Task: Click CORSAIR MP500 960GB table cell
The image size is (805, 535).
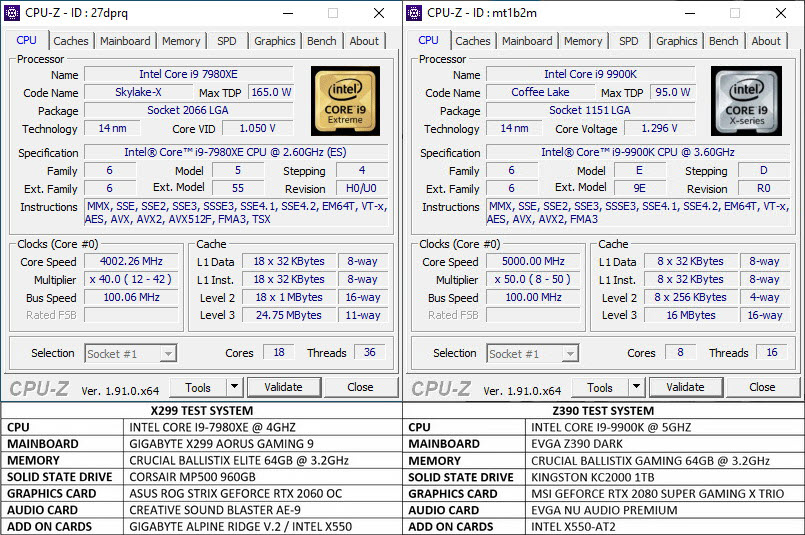Action: pyautogui.click(x=263, y=477)
